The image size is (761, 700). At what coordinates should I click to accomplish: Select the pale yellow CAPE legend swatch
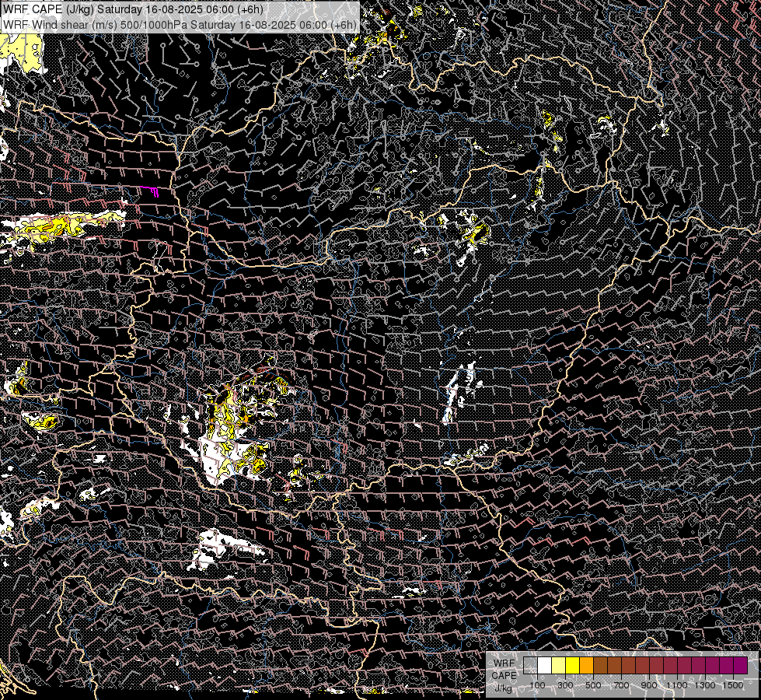[x=558, y=665]
